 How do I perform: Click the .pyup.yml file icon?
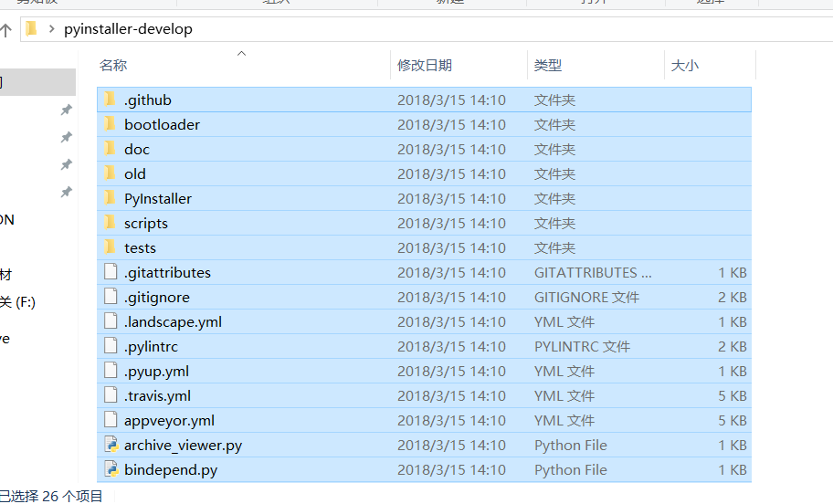coord(111,371)
